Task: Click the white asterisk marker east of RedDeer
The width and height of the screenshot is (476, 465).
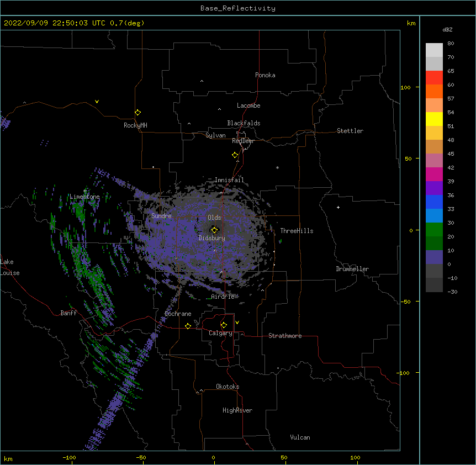Action: 277,167
